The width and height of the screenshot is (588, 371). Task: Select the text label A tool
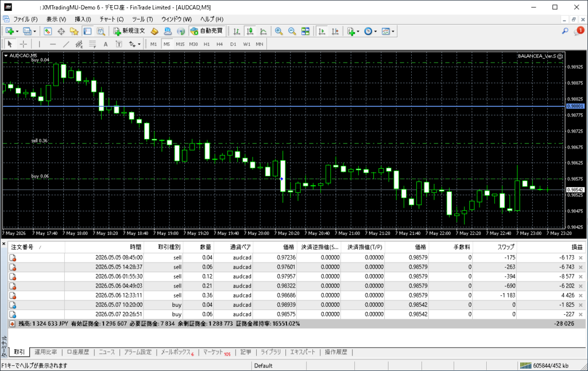(x=106, y=44)
